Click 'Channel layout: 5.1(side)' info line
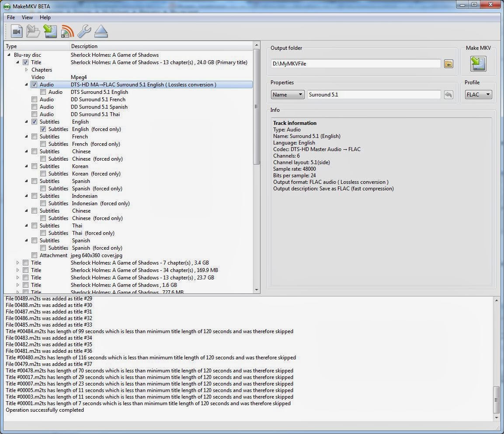Viewport: 504px width, 434px height. [302, 162]
